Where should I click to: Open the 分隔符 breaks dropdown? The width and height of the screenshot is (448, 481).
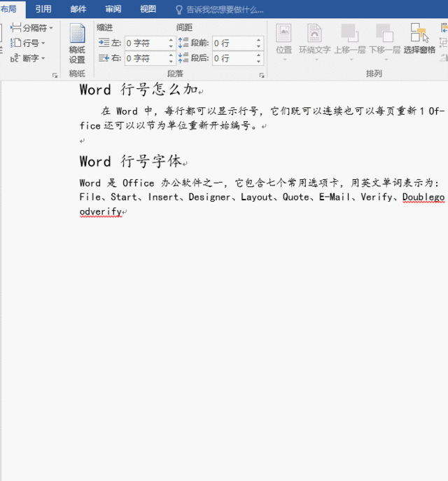(32, 28)
